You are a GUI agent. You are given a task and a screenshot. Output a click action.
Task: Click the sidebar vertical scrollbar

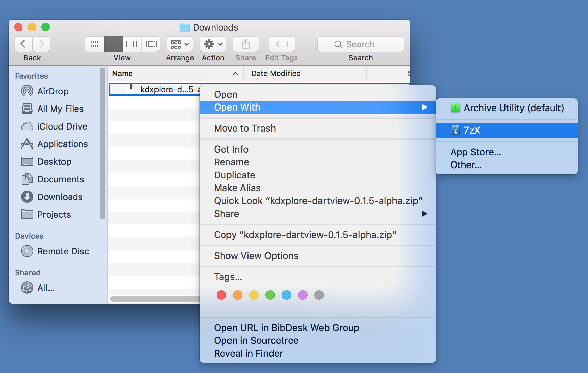click(x=103, y=144)
